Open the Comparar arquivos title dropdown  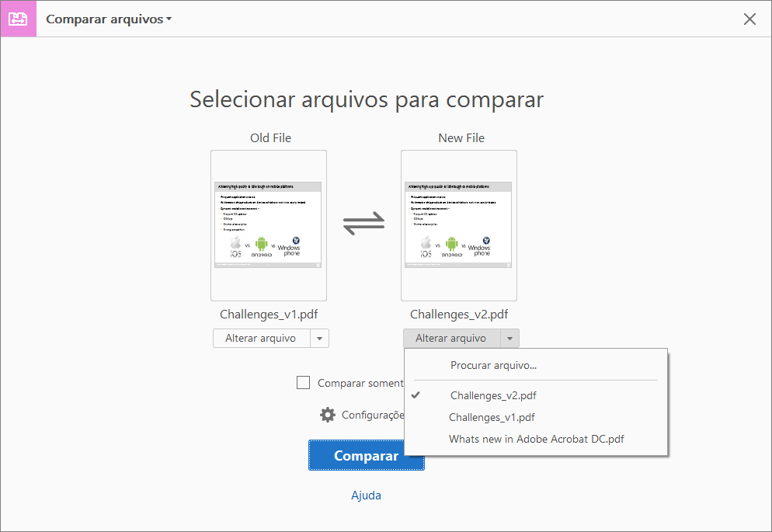108,19
